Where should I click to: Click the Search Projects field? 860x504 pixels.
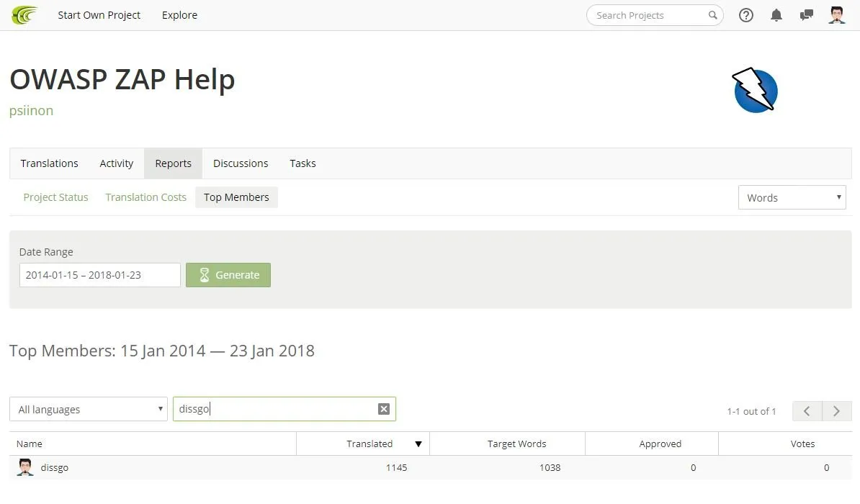(x=655, y=15)
